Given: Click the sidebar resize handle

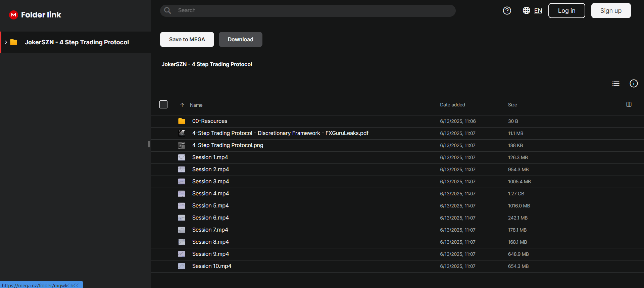Looking at the screenshot, I should click(x=149, y=144).
